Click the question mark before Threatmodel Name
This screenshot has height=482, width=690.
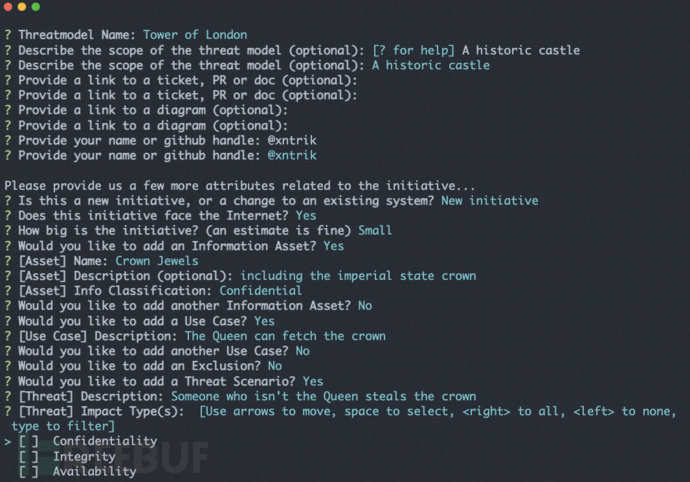[x=8, y=35]
